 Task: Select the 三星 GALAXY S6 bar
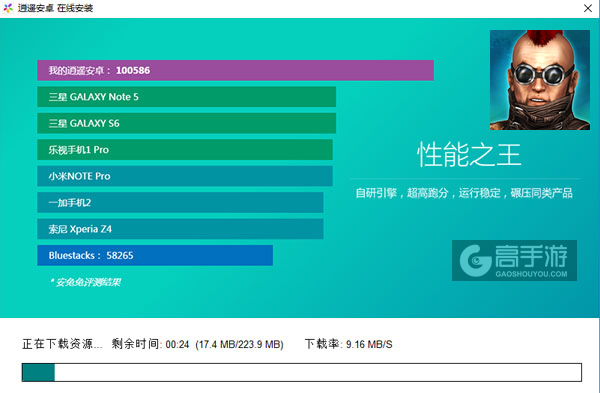(187, 123)
